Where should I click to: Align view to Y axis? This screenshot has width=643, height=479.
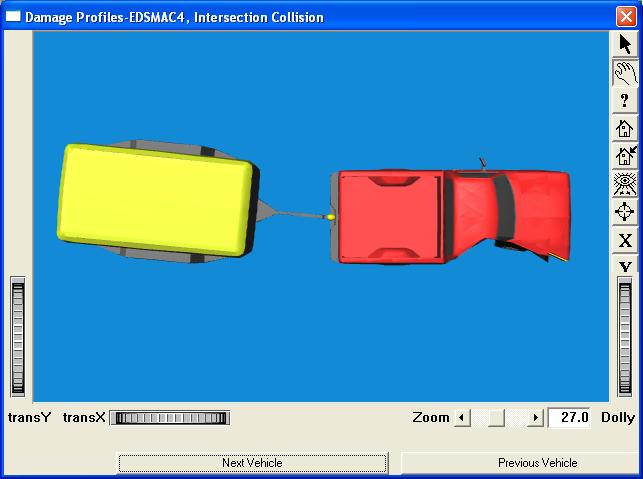(x=625, y=265)
